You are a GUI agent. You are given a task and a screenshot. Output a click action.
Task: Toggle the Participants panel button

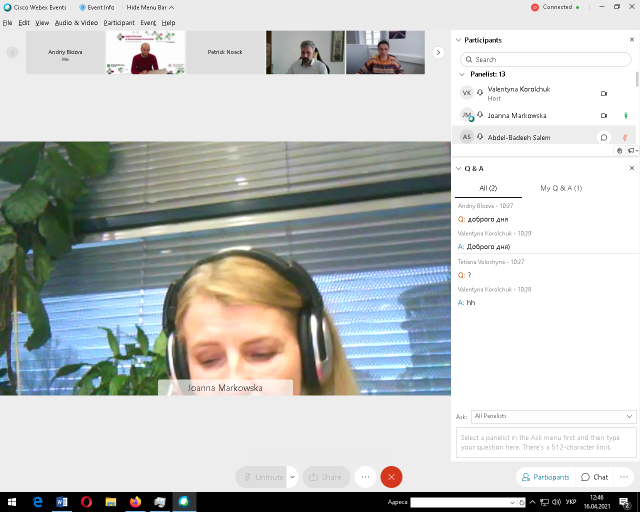(546, 477)
